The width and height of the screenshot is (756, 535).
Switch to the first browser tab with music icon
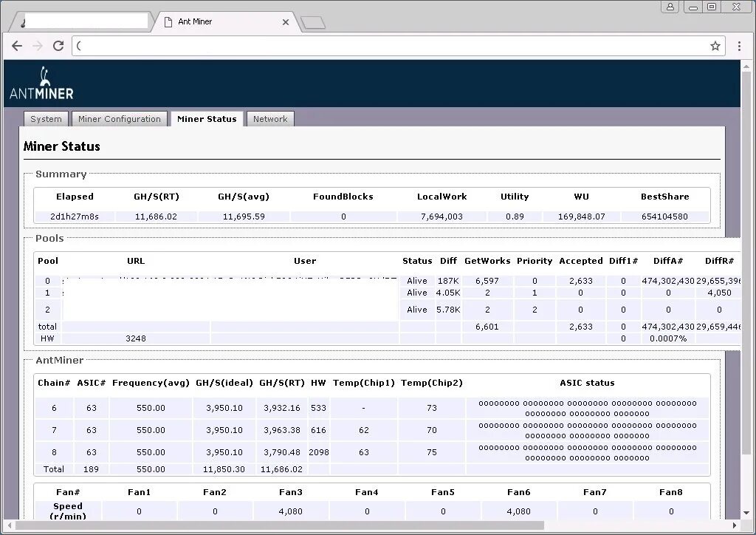(x=83, y=21)
